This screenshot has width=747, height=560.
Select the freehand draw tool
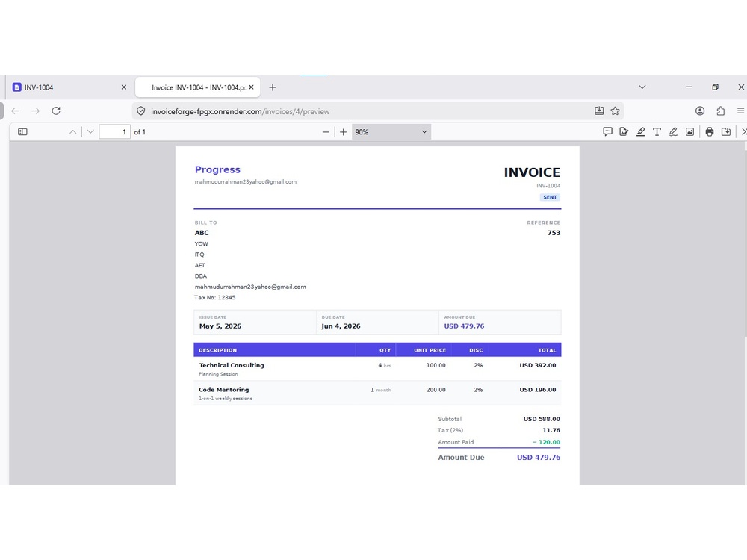[673, 132]
